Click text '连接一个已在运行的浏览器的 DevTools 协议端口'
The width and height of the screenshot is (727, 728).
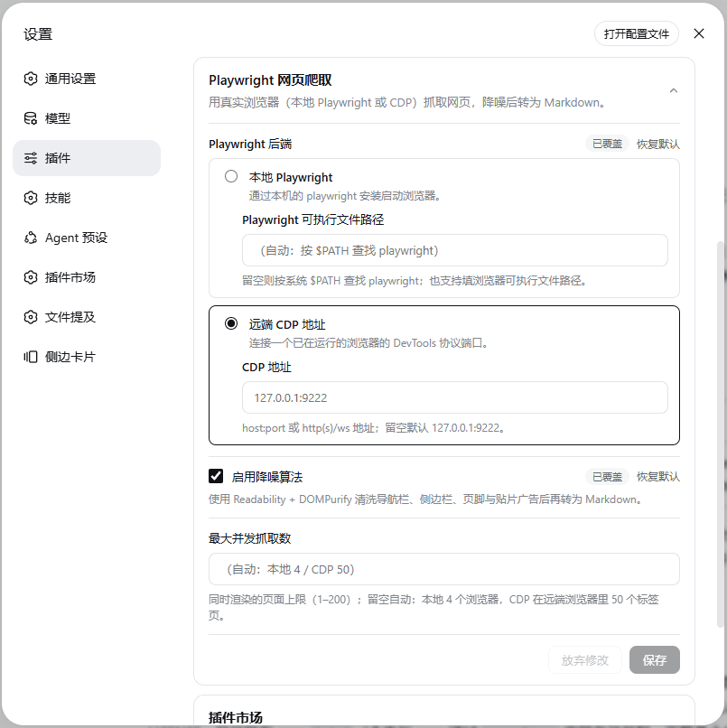tap(368, 342)
